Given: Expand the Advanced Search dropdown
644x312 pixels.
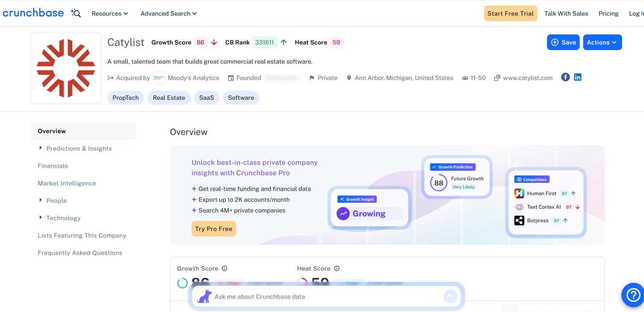Looking at the screenshot, I should (x=169, y=14).
